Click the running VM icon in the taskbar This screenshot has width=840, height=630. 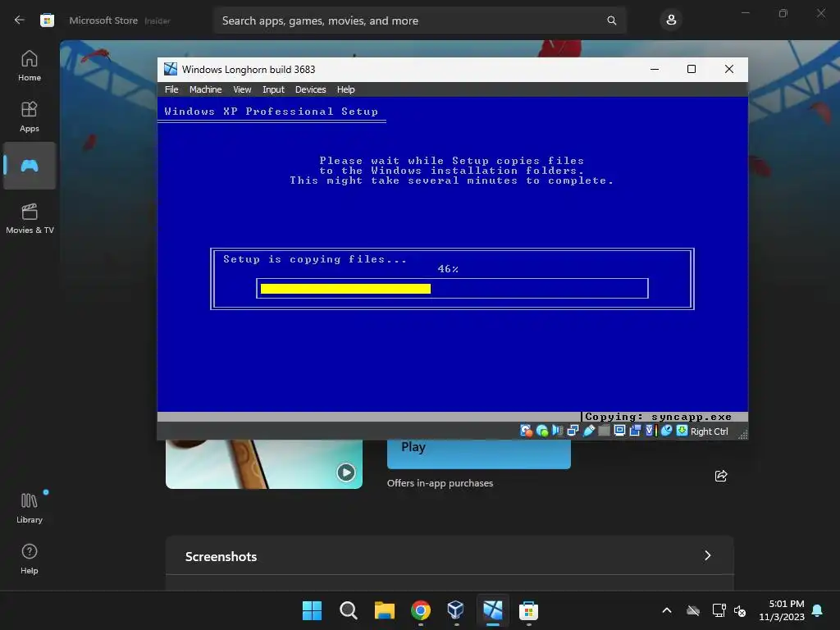pos(493,610)
